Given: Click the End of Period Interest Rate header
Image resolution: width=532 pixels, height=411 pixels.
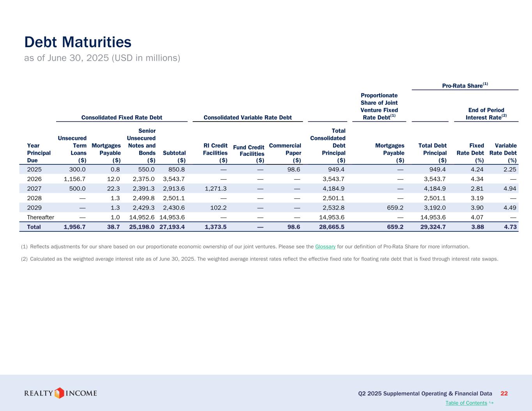Looking at the screenshot, I should click(x=486, y=114).
